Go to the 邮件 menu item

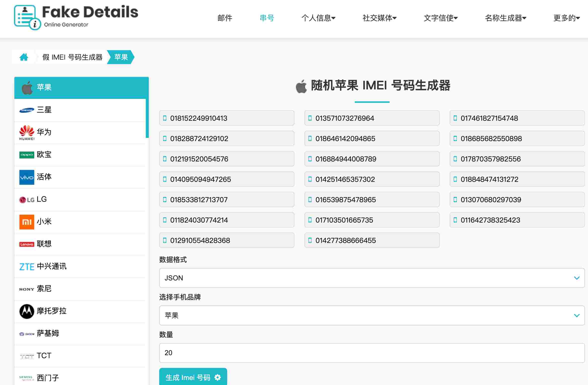click(225, 18)
